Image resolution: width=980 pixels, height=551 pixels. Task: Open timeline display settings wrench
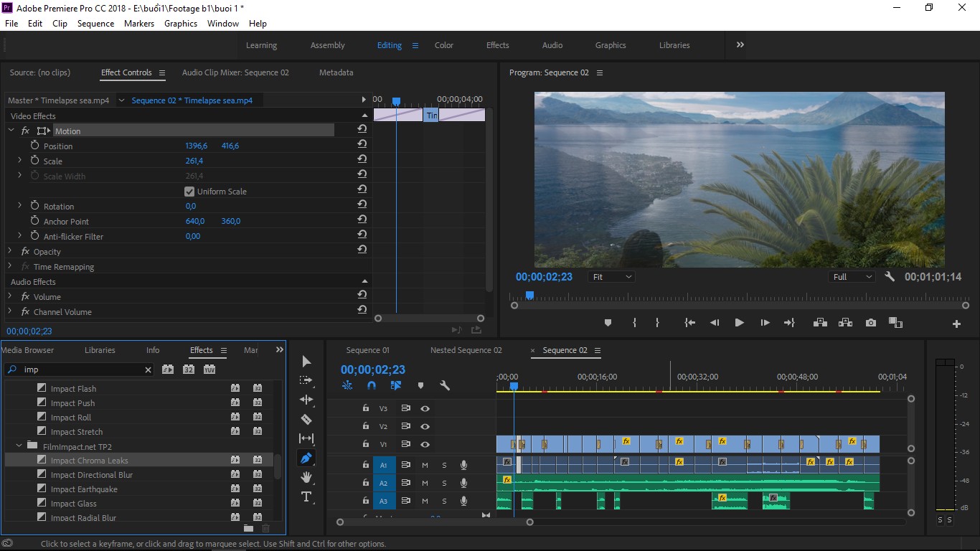(x=445, y=385)
